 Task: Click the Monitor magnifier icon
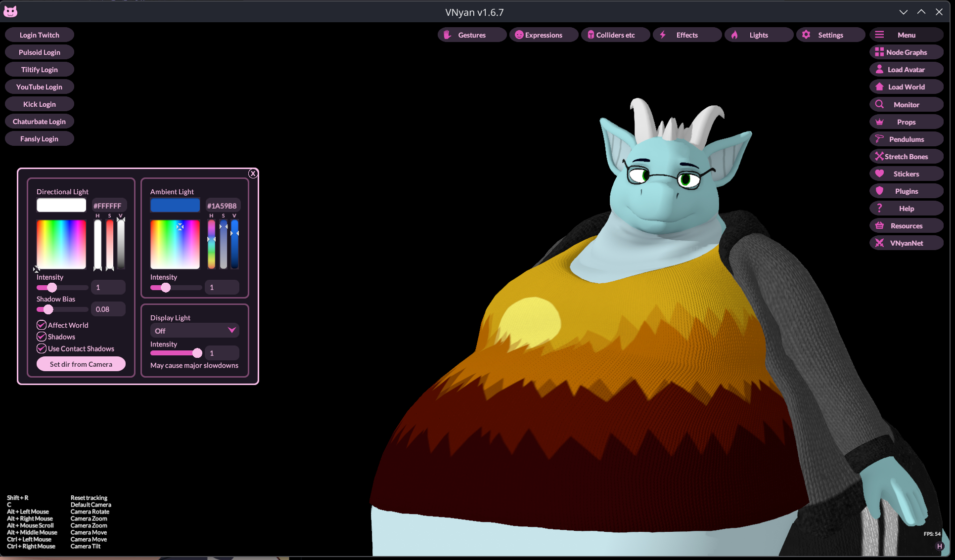coord(879,104)
